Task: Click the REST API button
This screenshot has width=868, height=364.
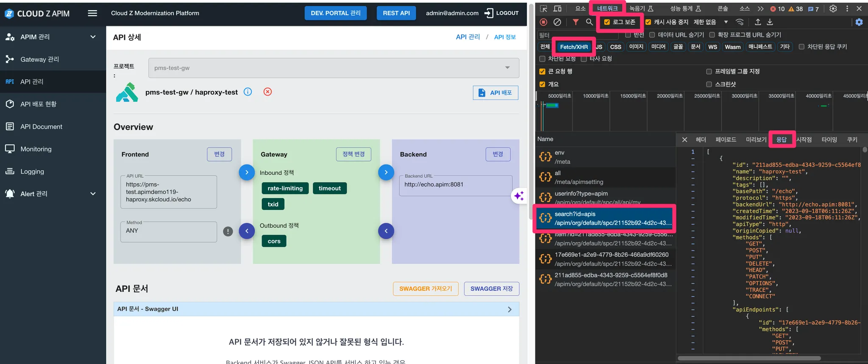Action: [x=396, y=13]
